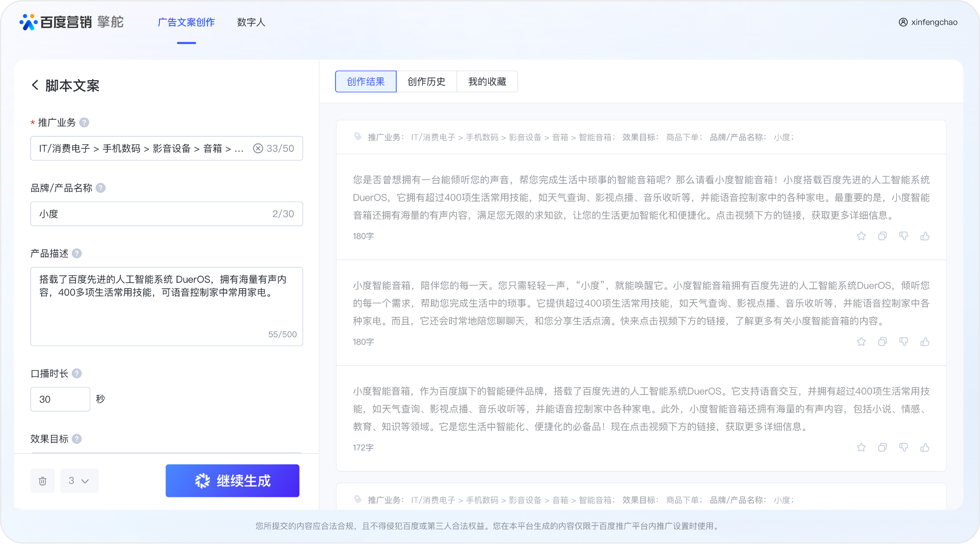Open help icon next to 品牌/产品名称
The height and width of the screenshot is (544, 980).
tap(101, 188)
